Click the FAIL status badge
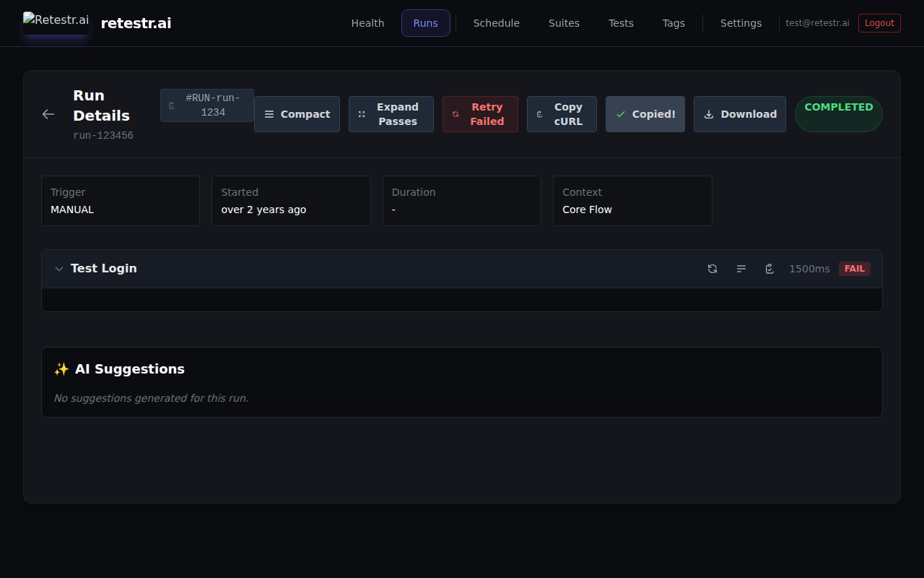This screenshot has width=924, height=578. tap(854, 269)
